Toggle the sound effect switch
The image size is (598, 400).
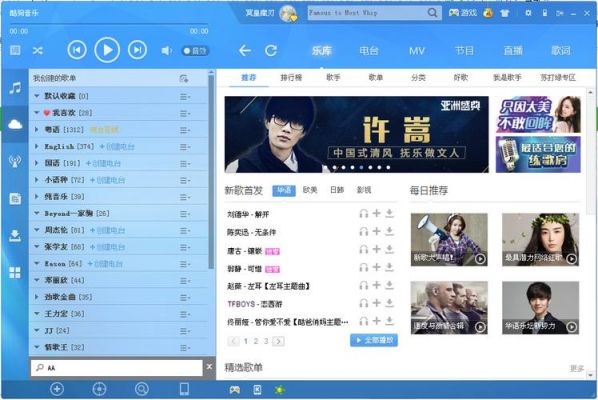click(x=195, y=51)
